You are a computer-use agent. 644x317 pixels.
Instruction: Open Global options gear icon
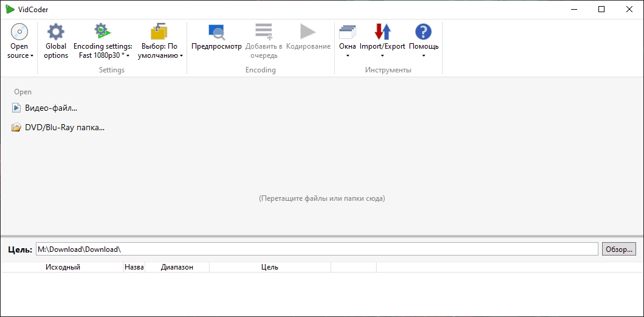pyautogui.click(x=56, y=31)
